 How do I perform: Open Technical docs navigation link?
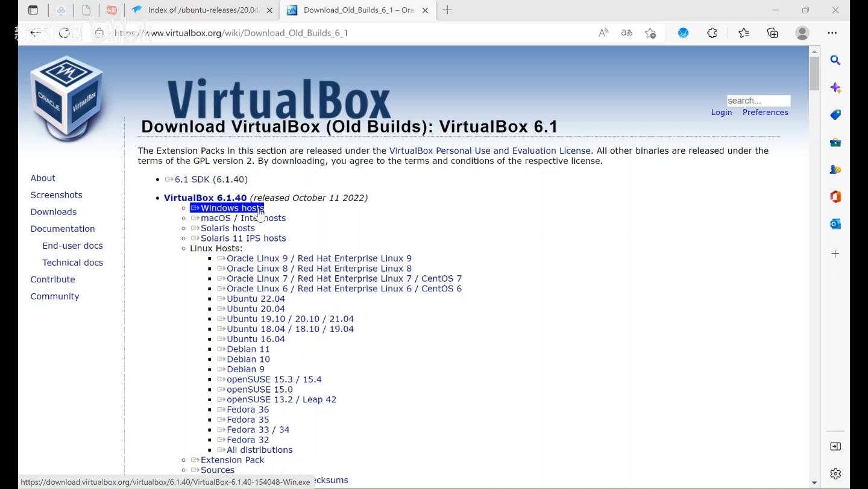[x=72, y=263]
